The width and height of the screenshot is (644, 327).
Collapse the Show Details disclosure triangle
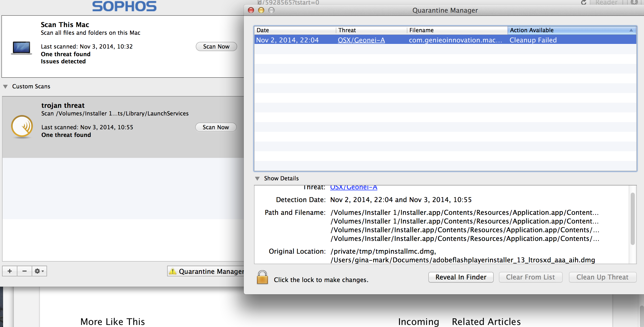click(257, 178)
